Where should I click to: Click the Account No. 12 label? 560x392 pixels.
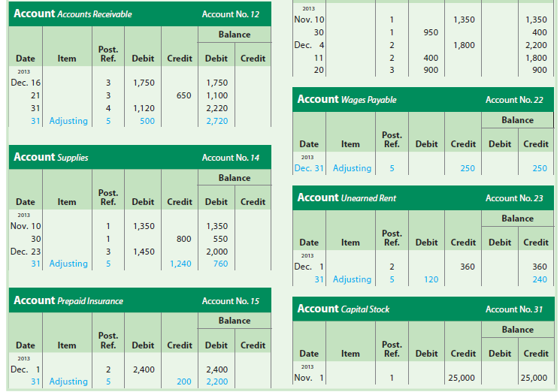(231, 14)
